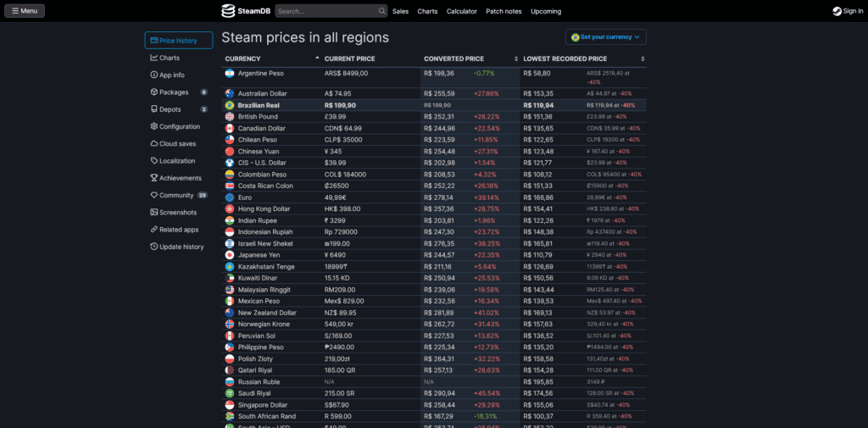Click the Japanese flag icon in the Japanese Yen row

point(229,254)
